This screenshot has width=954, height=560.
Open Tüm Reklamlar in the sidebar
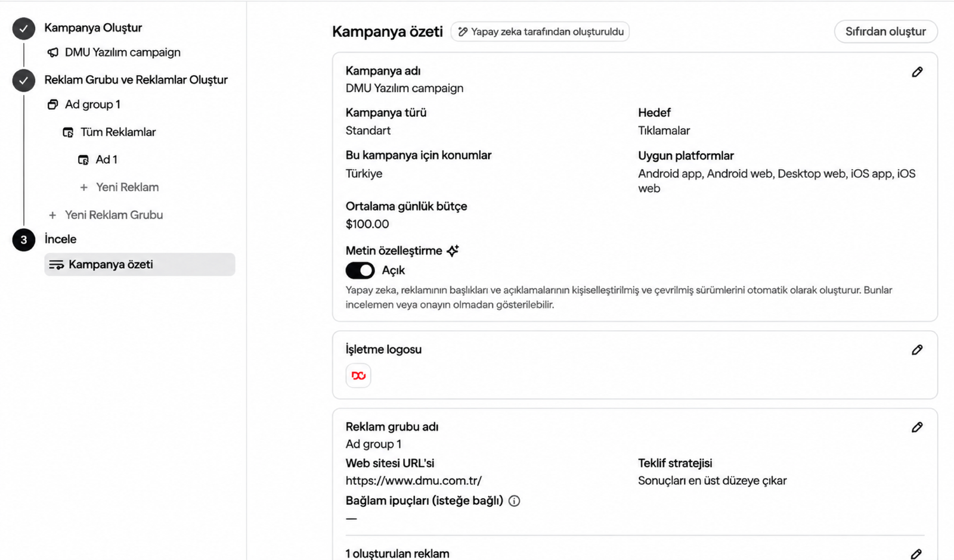click(118, 132)
